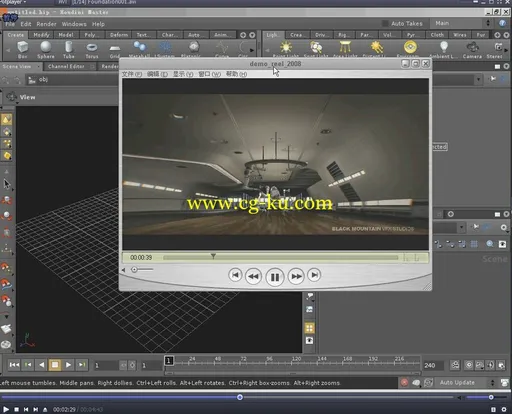Create a Torus from the shelf

point(92,49)
